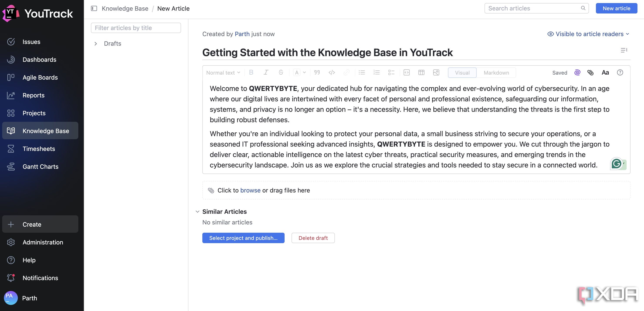644x311 pixels.
Task: Click the Delete draft button
Action: coord(313,238)
